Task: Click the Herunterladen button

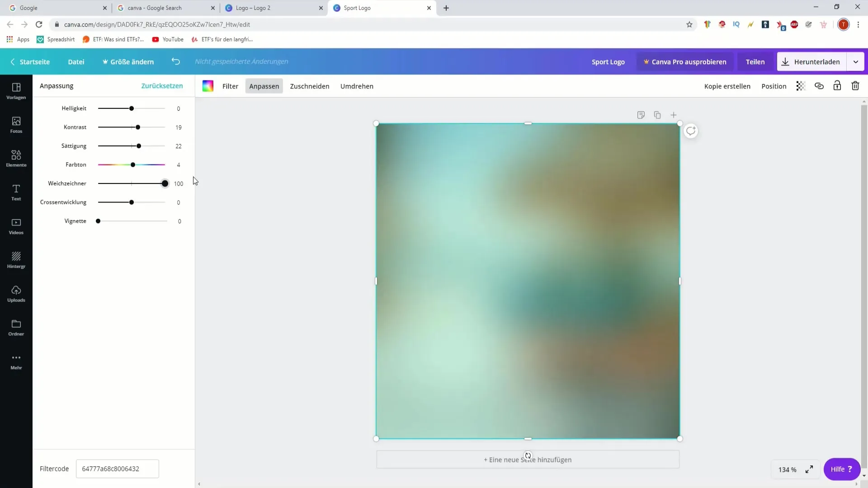Action: point(812,62)
